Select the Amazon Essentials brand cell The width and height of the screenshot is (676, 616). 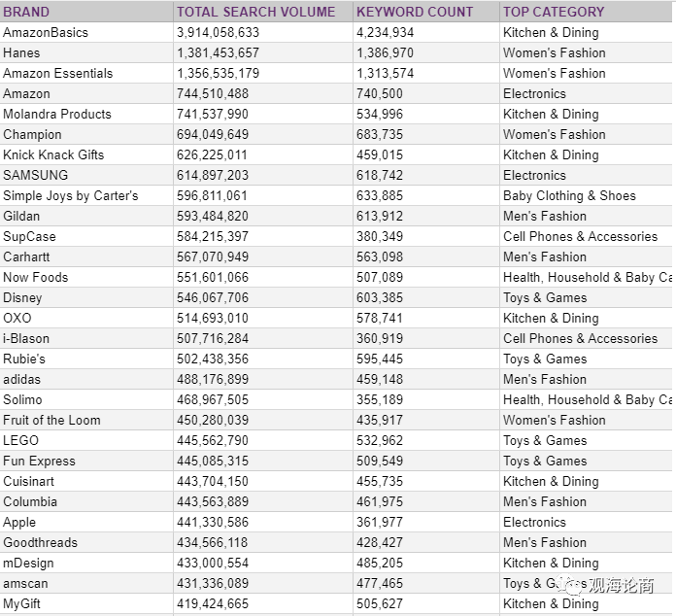pos(86,73)
